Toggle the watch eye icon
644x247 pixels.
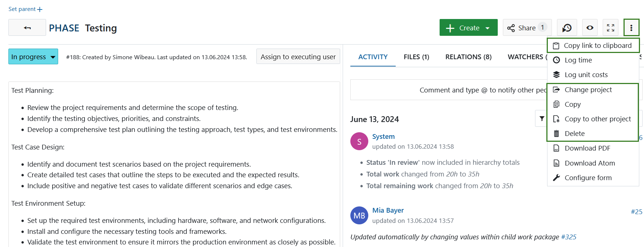click(x=590, y=28)
